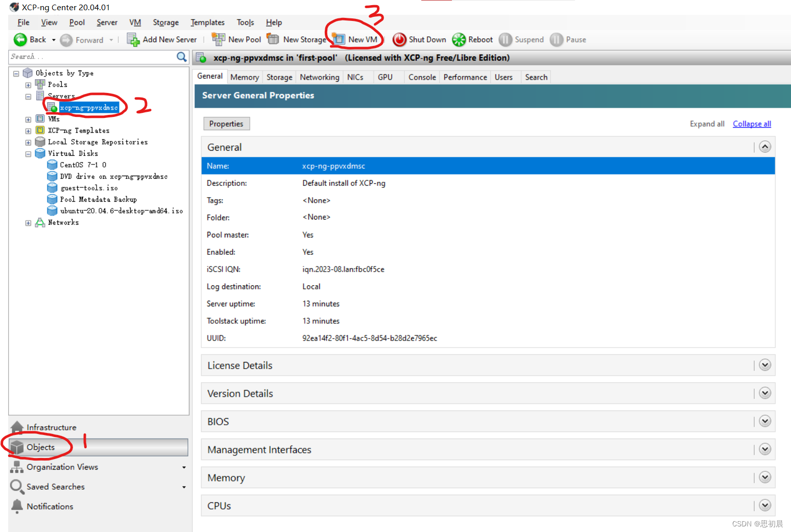The image size is (791, 532).
Task: Click the Collapse all link
Action: tap(752, 124)
